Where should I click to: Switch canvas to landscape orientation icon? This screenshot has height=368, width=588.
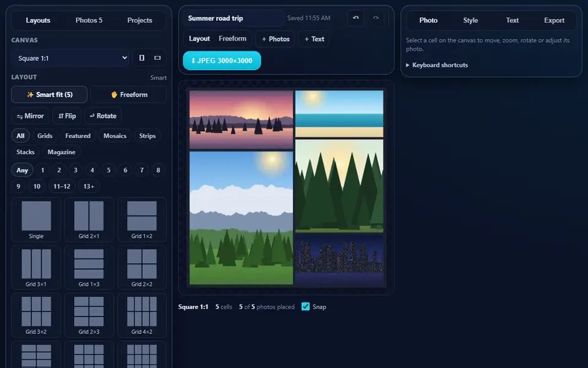(x=157, y=58)
